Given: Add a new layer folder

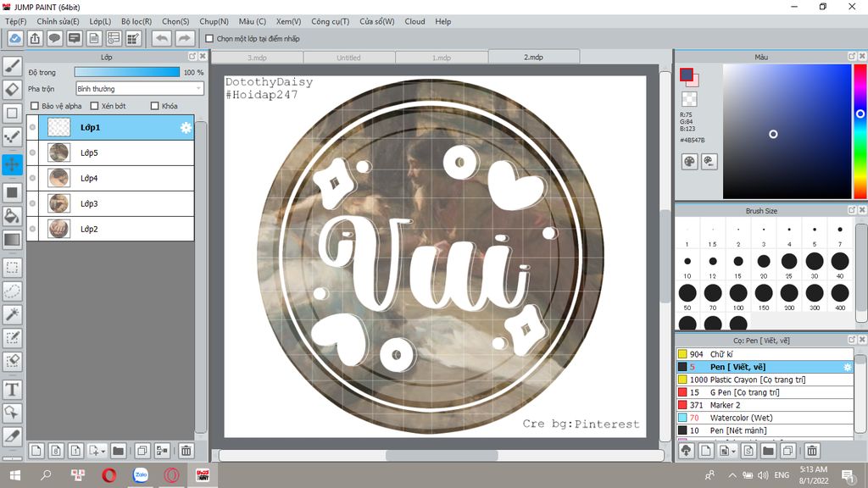Looking at the screenshot, I should (118, 451).
